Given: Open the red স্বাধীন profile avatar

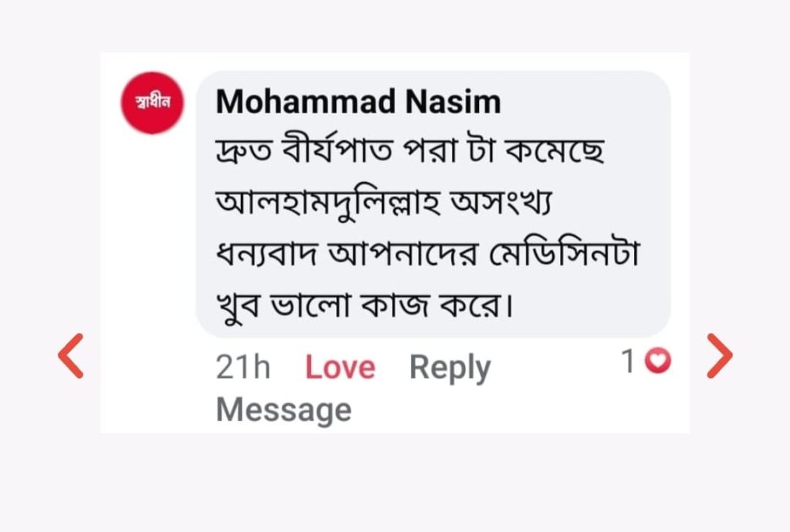Looking at the screenshot, I should point(152,103).
